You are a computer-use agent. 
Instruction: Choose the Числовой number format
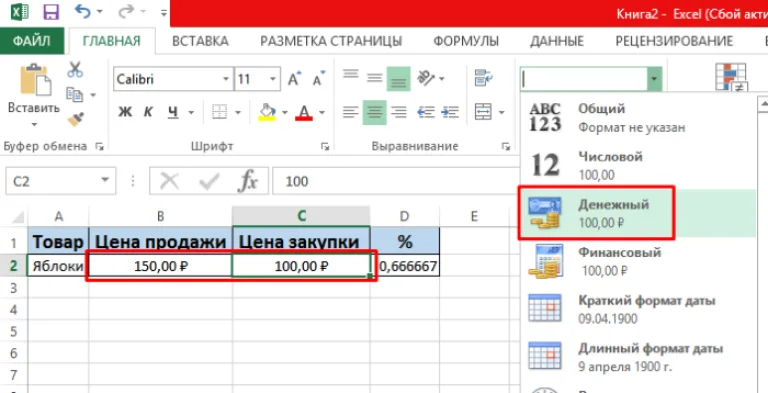pos(638,166)
